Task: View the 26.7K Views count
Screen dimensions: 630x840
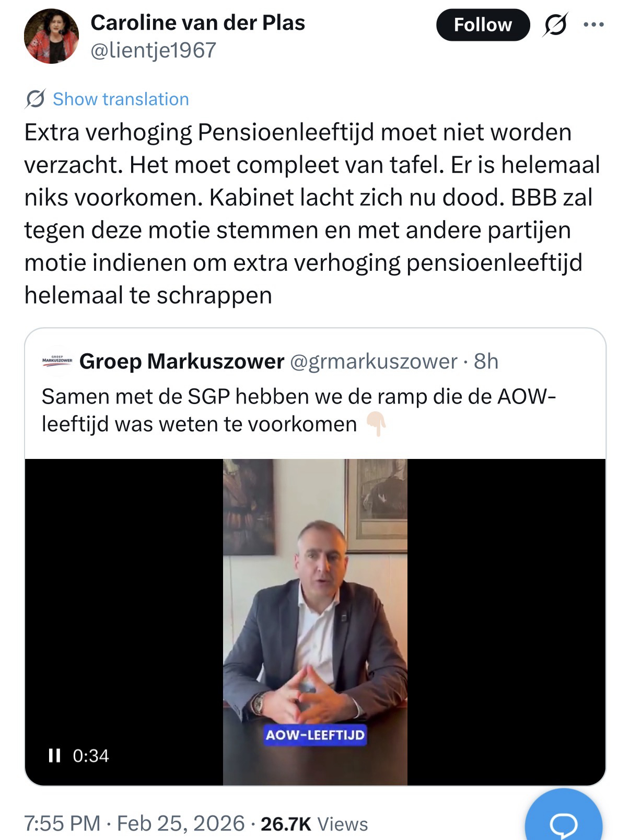Action: point(314,824)
